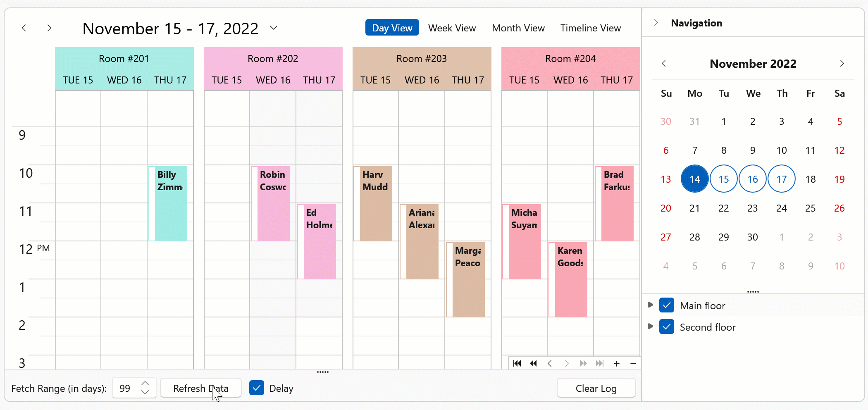Click the previous date chevron in scheduler footer

(x=550, y=363)
